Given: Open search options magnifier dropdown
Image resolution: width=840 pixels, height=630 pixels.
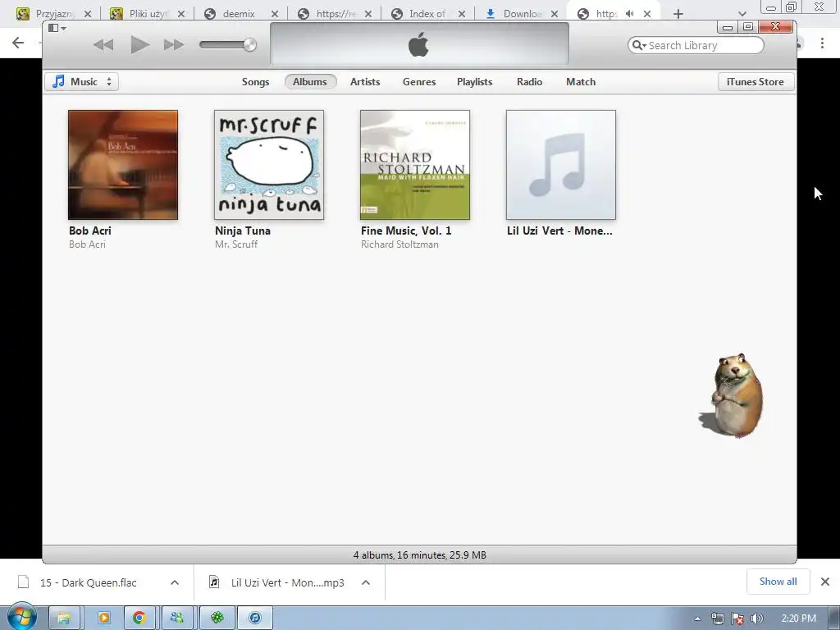Looking at the screenshot, I should point(639,46).
